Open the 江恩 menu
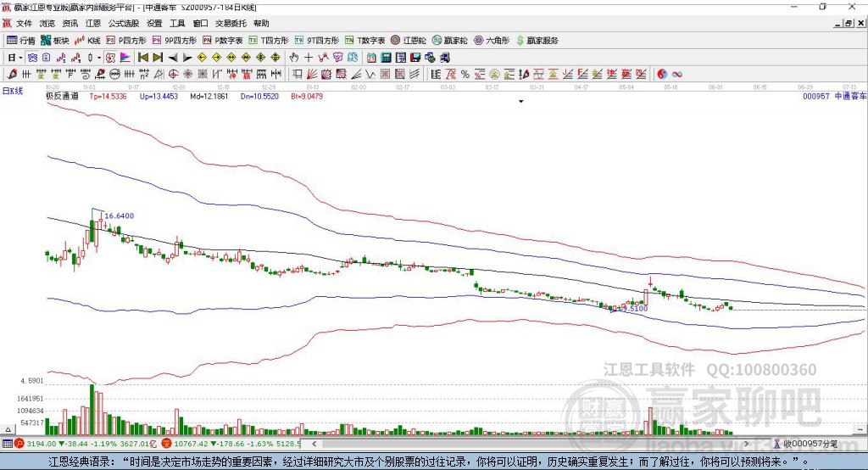This screenshot has height=470, width=868. pyautogui.click(x=93, y=23)
